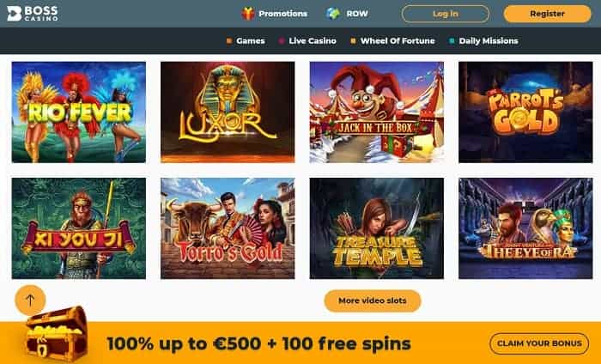The height and width of the screenshot is (364, 601).
Task: Click the Boss Casino logo
Action: click(x=33, y=14)
